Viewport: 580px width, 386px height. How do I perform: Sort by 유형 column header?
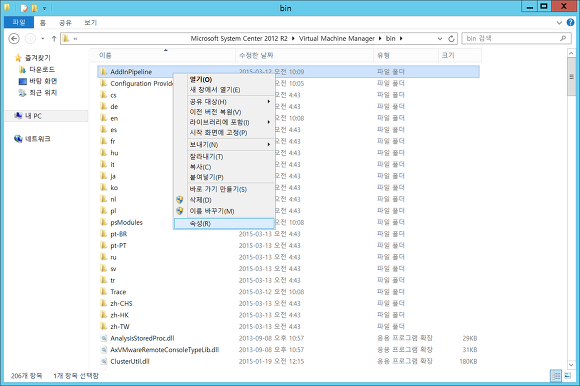pyautogui.click(x=406, y=55)
